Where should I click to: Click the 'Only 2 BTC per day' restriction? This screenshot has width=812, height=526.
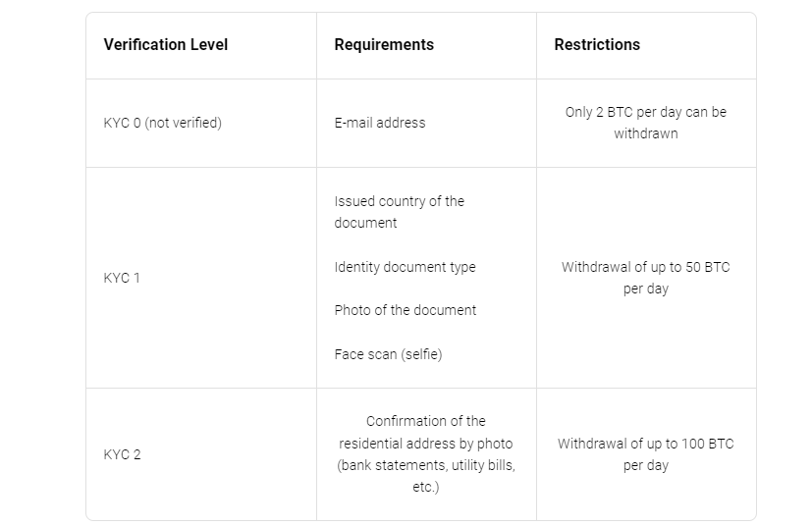tap(646, 112)
